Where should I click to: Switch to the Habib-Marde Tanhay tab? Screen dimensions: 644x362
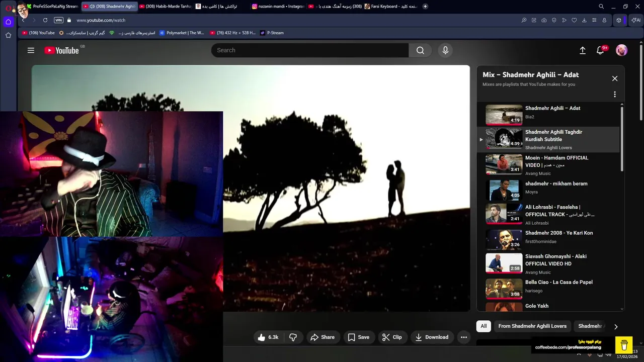click(x=165, y=7)
